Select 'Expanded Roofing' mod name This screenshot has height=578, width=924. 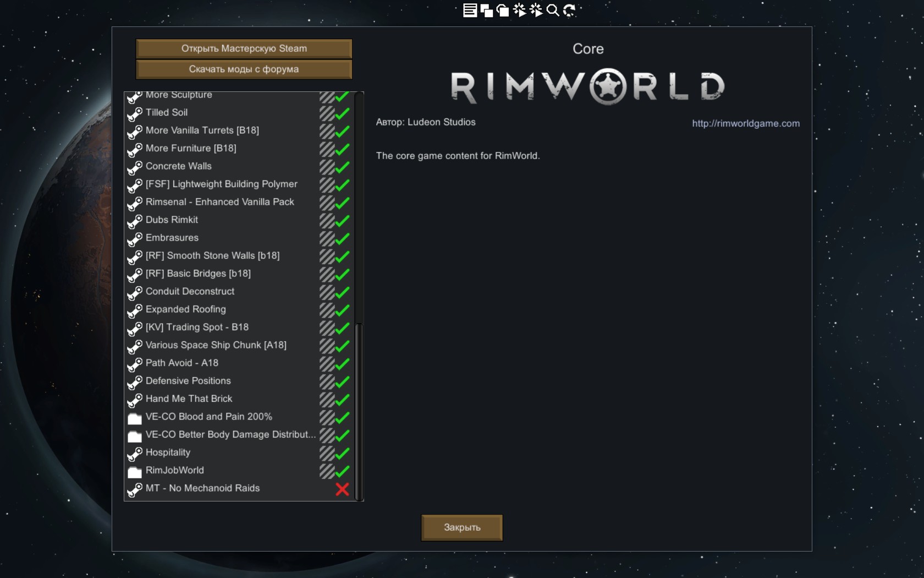185,309
